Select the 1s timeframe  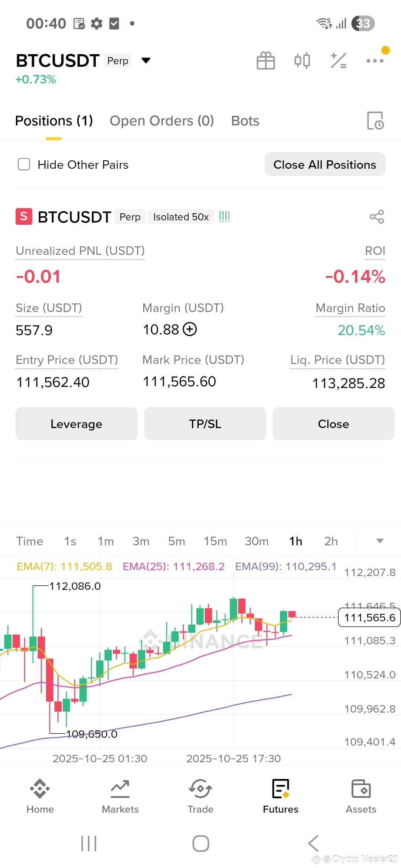[x=70, y=541]
